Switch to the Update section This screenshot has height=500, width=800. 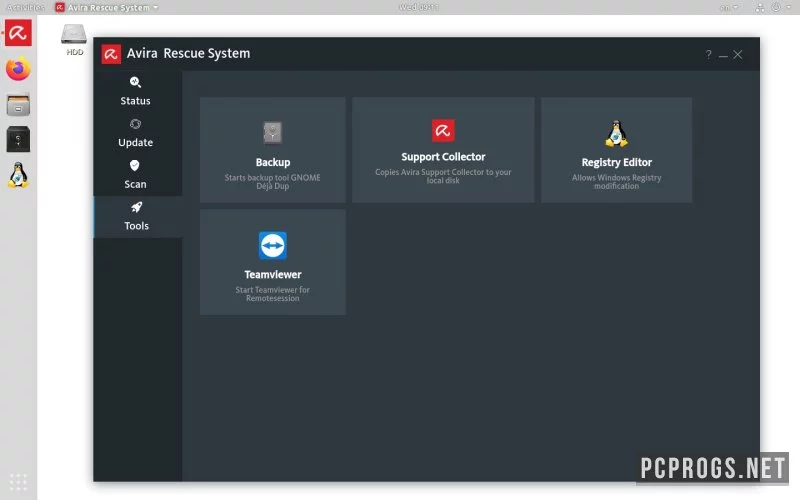click(x=136, y=133)
